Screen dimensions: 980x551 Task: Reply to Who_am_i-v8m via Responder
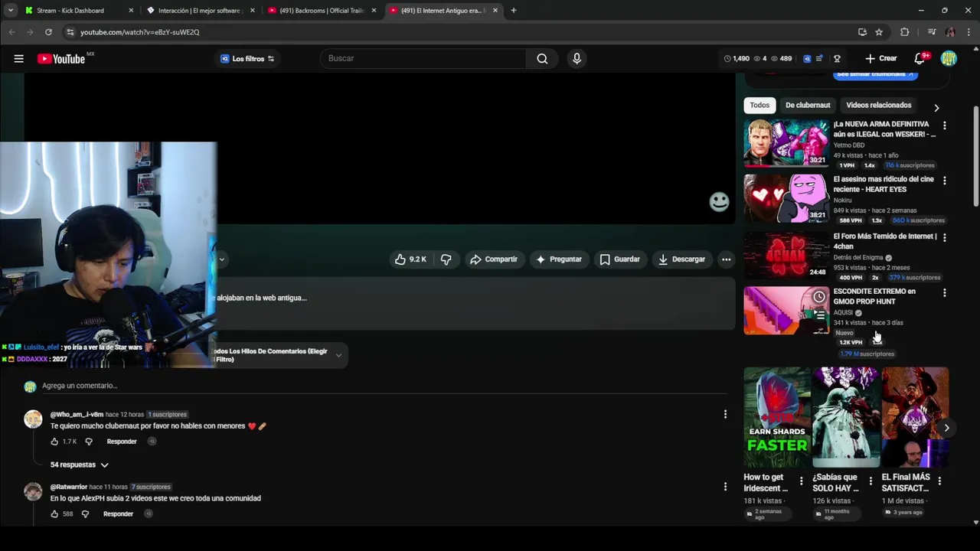pyautogui.click(x=122, y=442)
